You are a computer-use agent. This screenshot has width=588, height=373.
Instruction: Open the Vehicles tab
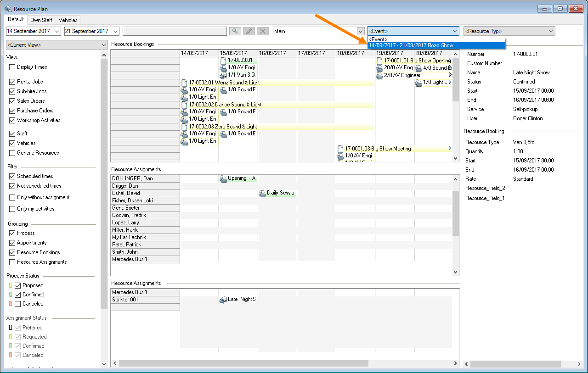point(68,20)
